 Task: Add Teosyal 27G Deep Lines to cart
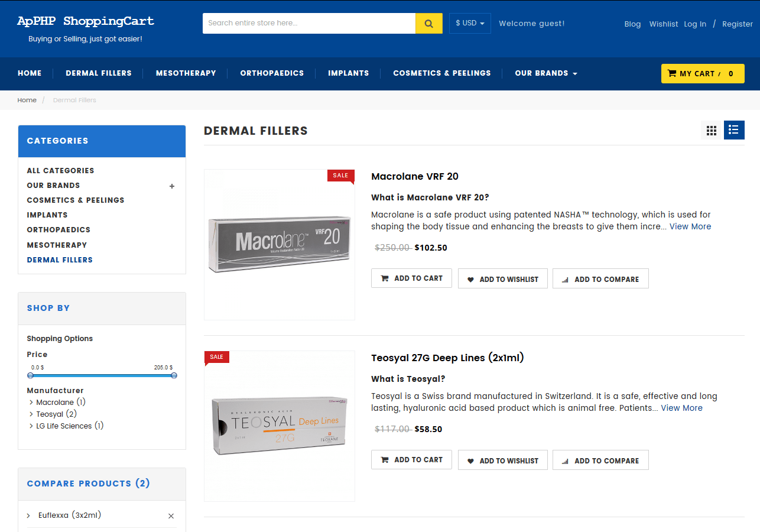pyautogui.click(x=411, y=460)
